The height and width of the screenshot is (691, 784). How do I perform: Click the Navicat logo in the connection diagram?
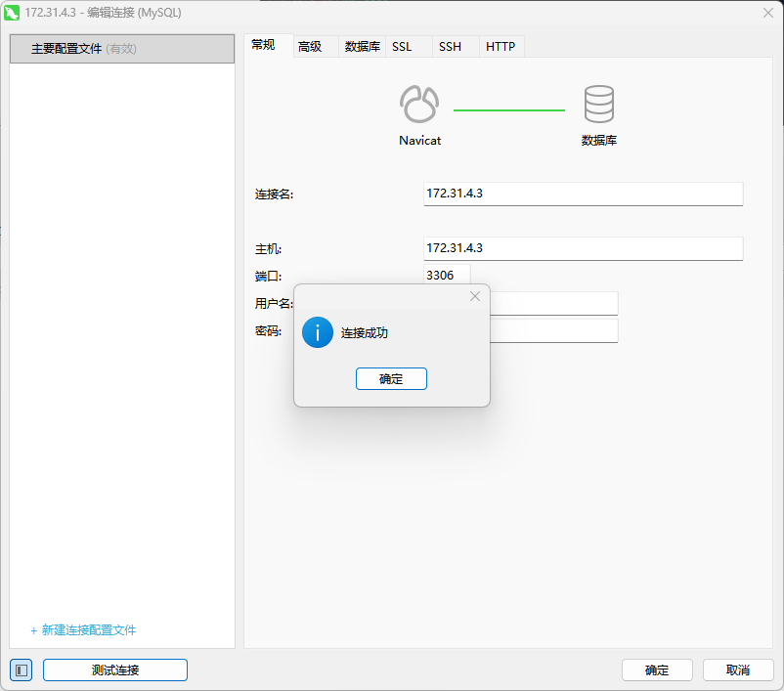419,104
